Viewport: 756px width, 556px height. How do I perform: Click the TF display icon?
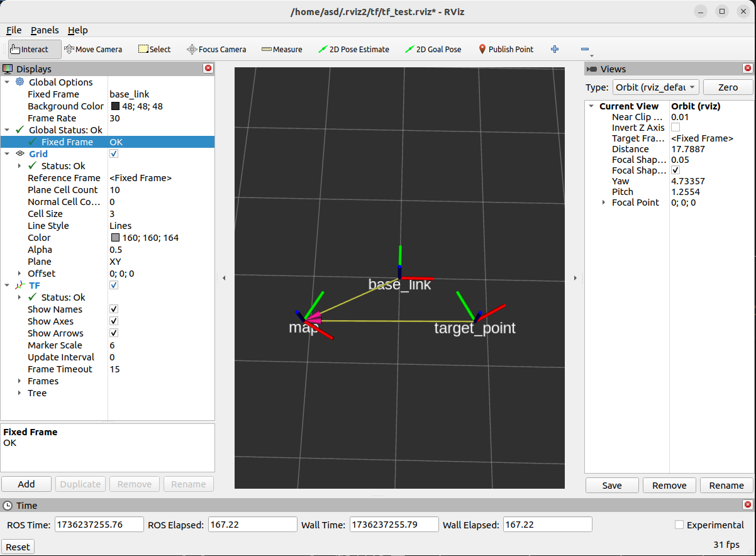pyautogui.click(x=19, y=285)
